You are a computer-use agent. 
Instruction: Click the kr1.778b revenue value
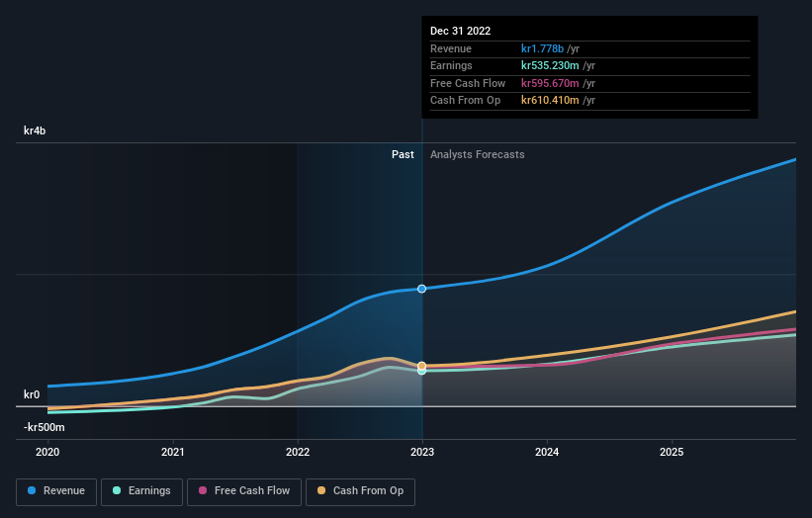coord(542,48)
